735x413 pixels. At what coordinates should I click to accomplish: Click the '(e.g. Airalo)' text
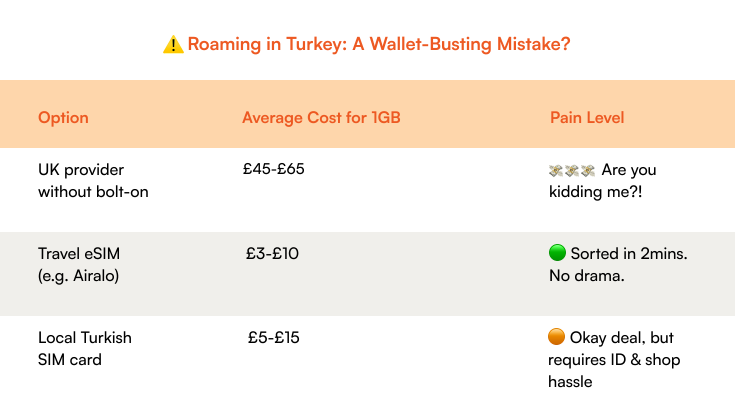click(78, 275)
